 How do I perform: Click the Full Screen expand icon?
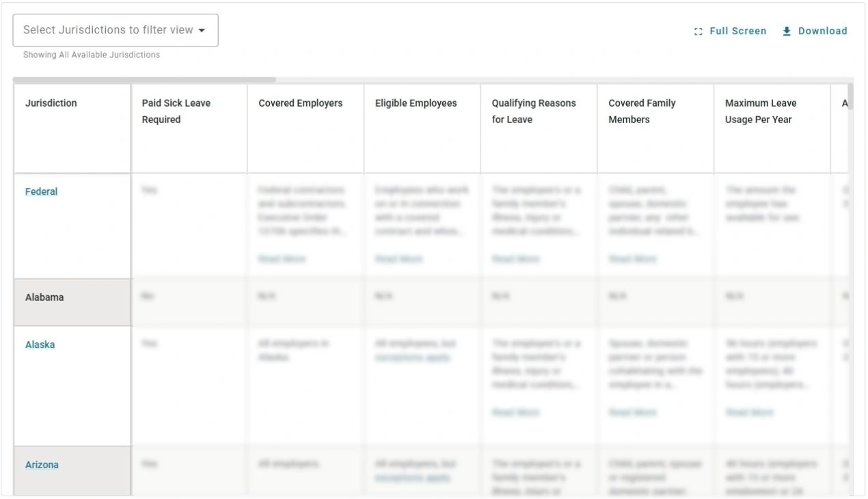pos(698,31)
